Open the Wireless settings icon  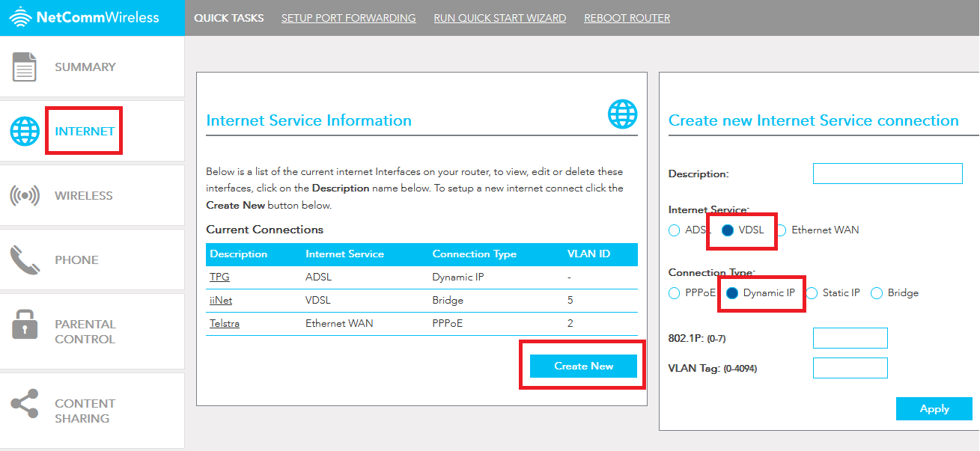click(25, 195)
